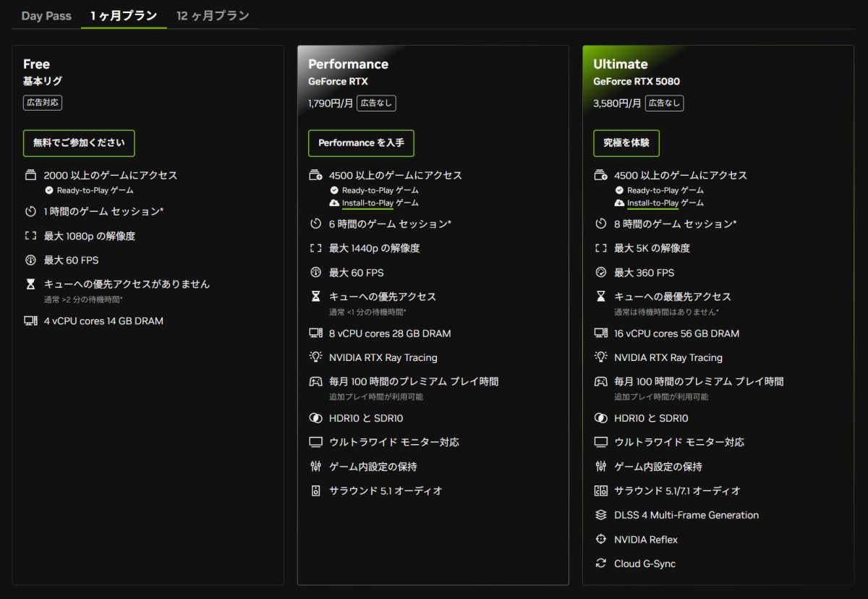Click 通常 <1 分の待機時間* note
Viewport: 868px width, 599px height.
pyautogui.click(x=367, y=312)
